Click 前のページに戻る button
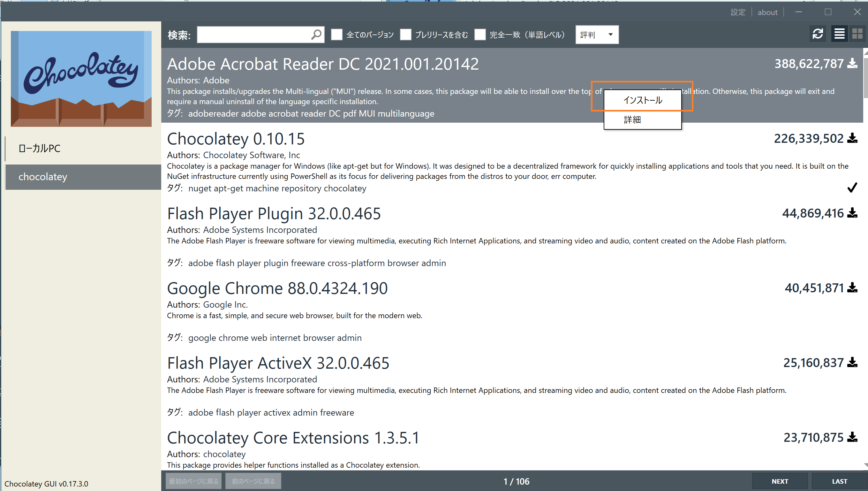Image resolution: width=868 pixels, height=491 pixels. pos(253,481)
